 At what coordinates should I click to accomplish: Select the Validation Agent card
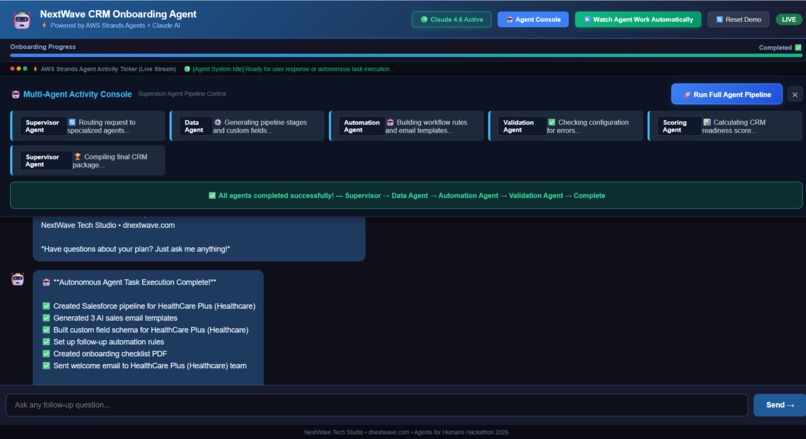[566, 126]
